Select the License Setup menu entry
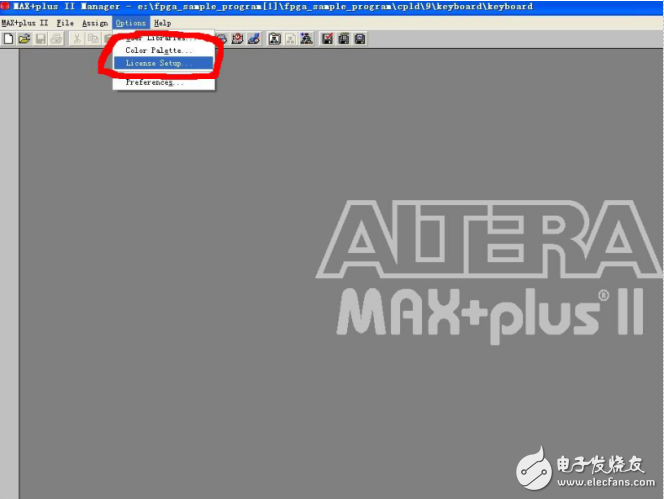 pyautogui.click(x=160, y=63)
